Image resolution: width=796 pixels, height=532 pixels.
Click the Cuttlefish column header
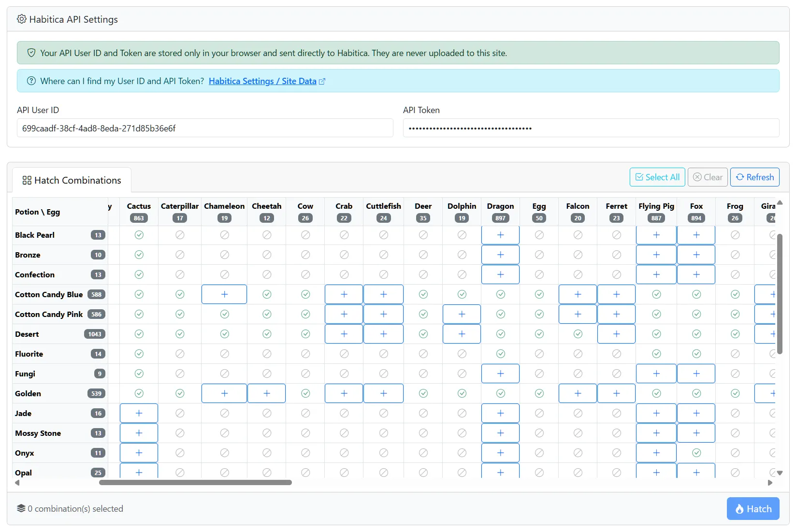pyautogui.click(x=384, y=212)
